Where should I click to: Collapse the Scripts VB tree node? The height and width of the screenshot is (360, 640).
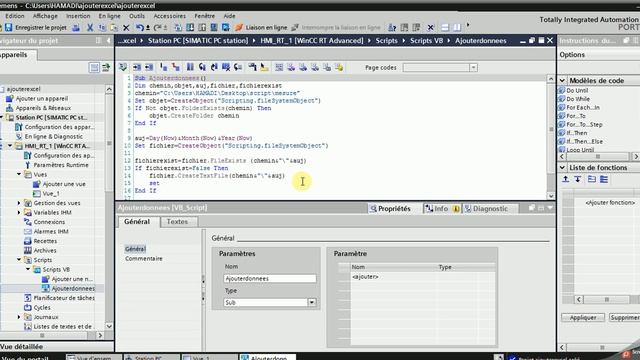coord(28,269)
